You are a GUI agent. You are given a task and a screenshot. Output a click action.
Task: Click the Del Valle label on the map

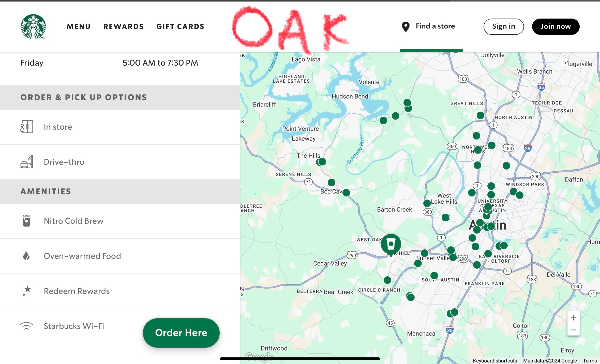pos(559,275)
